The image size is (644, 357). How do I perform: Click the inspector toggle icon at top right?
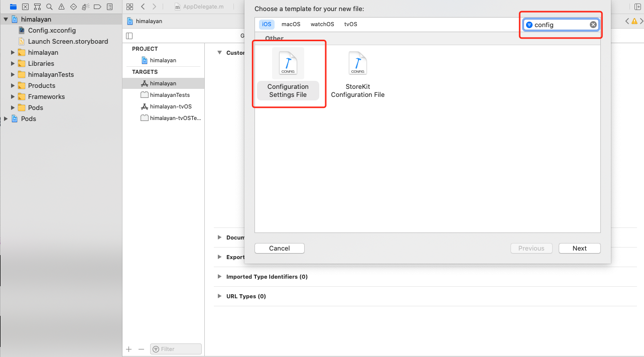[x=636, y=7]
